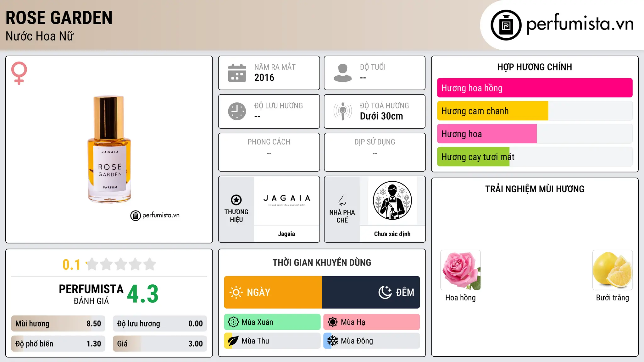
Task: Click the Phong cách card label
Action: (269, 142)
